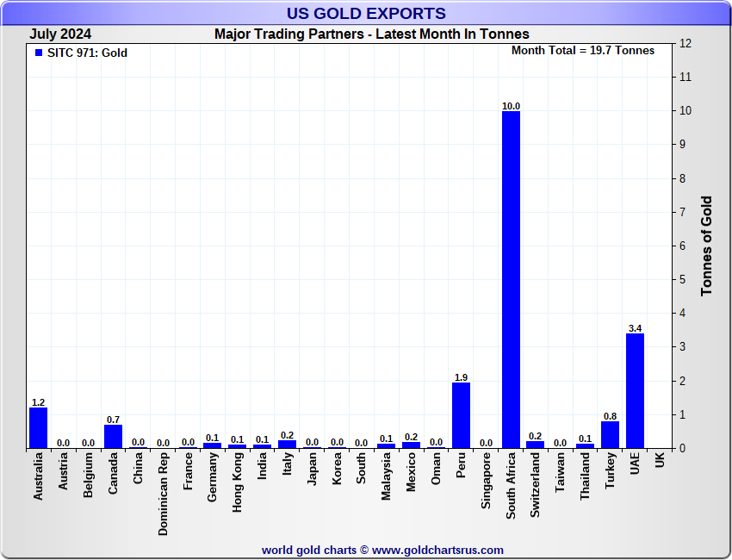Click the Switzerland bar

(536, 445)
